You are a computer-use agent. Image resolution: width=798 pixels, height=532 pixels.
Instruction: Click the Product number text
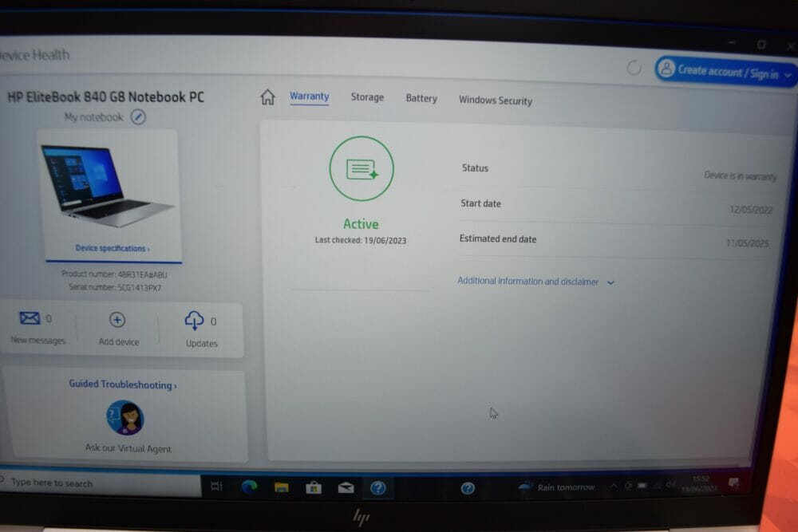(114, 274)
